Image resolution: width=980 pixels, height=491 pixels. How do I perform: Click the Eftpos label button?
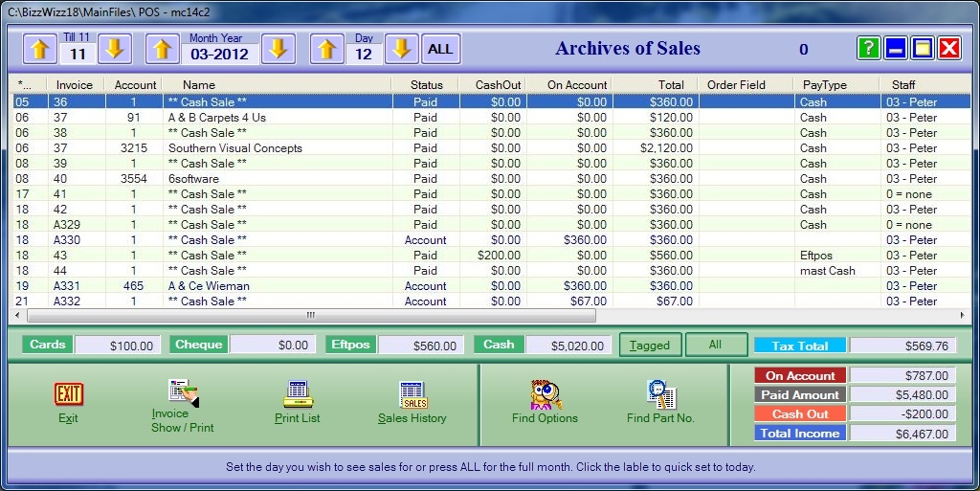350,345
